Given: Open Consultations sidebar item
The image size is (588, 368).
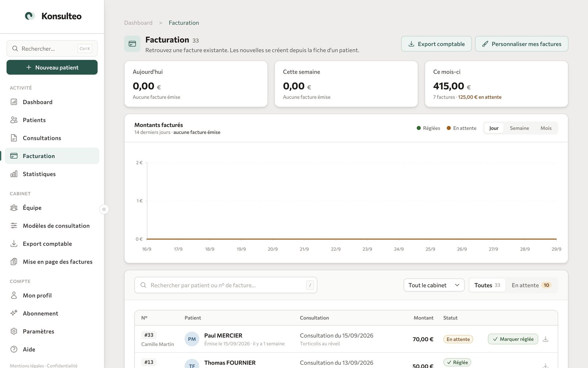Looking at the screenshot, I should tap(52, 138).
